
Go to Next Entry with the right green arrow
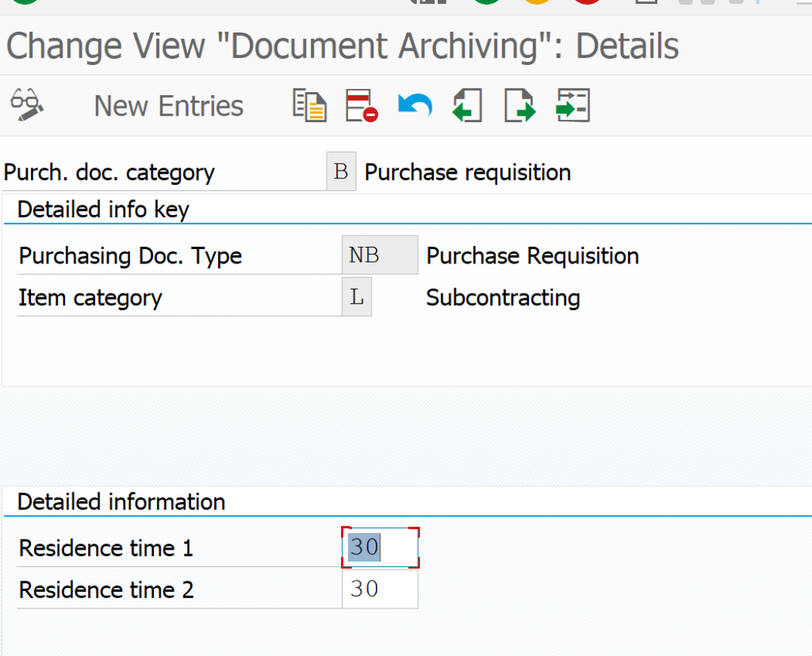pos(519,104)
